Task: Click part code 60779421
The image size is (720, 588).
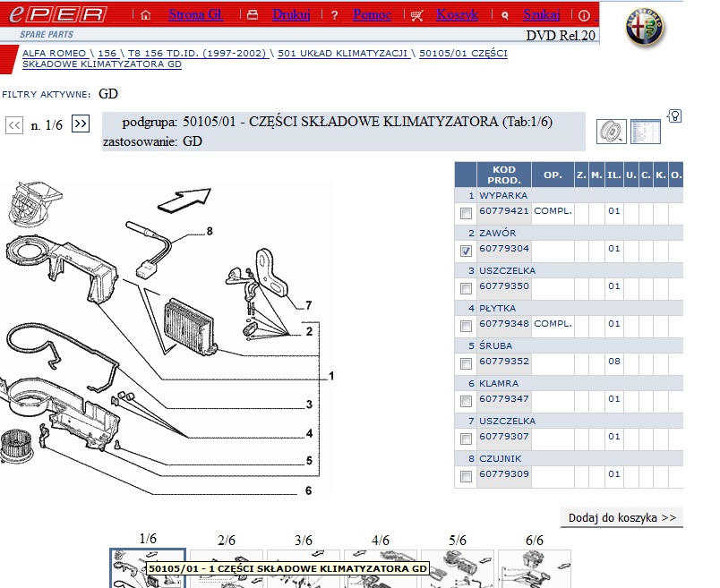Action: (x=504, y=211)
